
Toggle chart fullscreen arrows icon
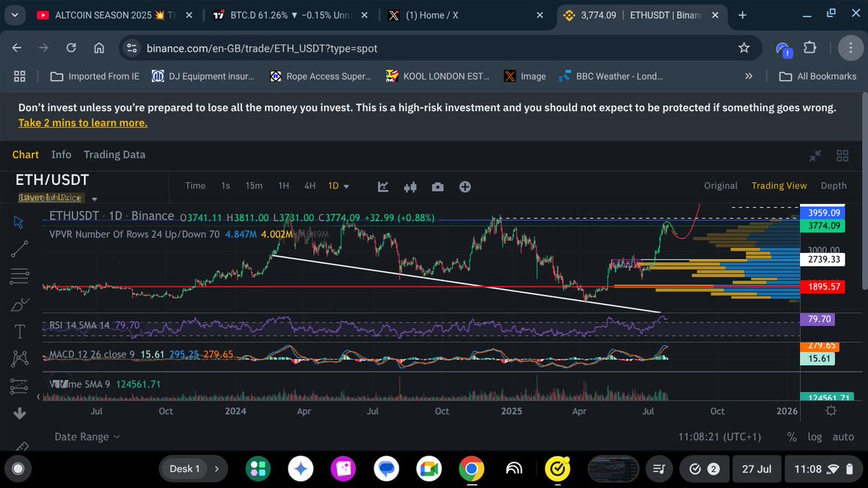pyautogui.click(x=815, y=155)
